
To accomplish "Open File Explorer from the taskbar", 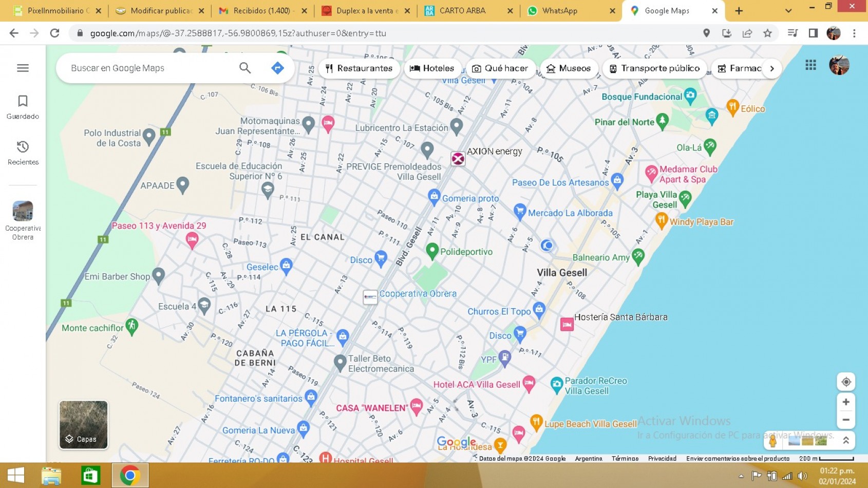I will click(x=51, y=475).
